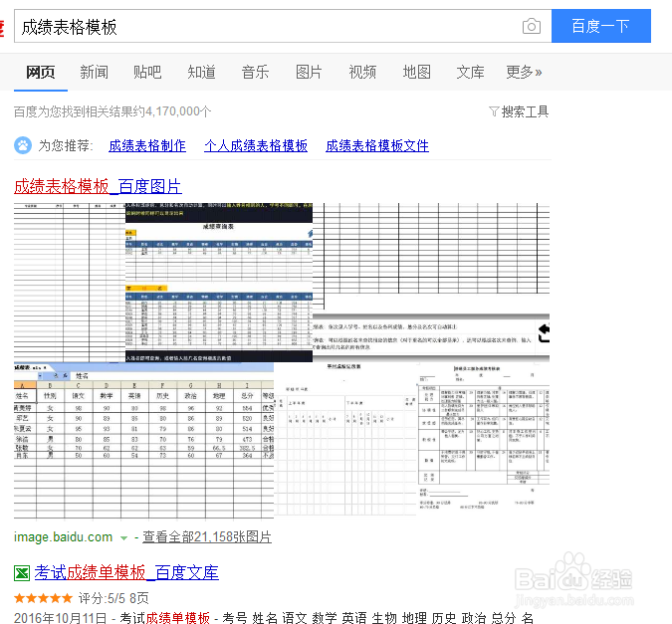Click the image.baidu.com source text
Viewport: 672px width, 624px height.
pyautogui.click(x=63, y=537)
